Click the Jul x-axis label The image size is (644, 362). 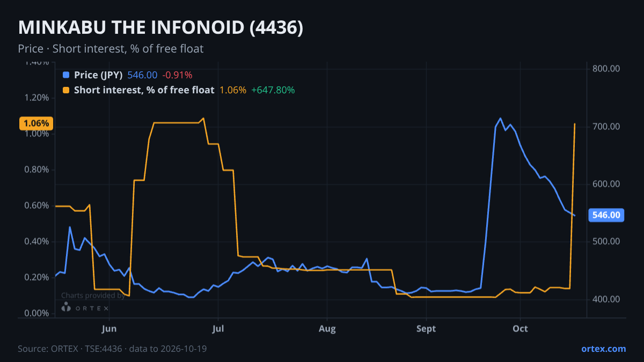coord(218,328)
